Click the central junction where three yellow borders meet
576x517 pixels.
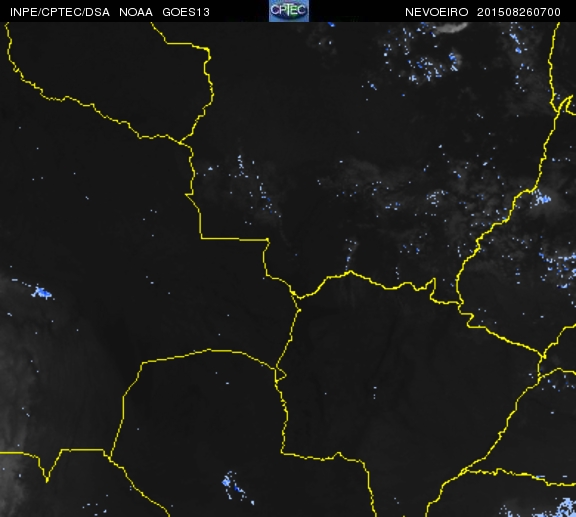(x=296, y=296)
